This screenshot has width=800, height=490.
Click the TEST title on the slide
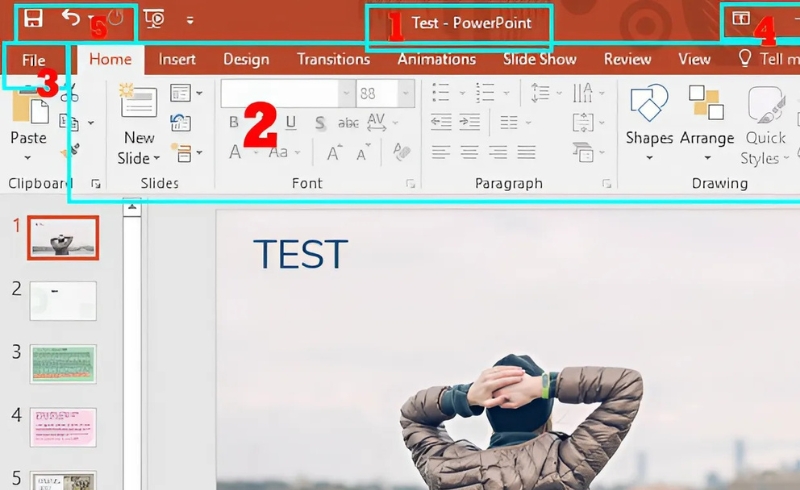coord(301,254)
